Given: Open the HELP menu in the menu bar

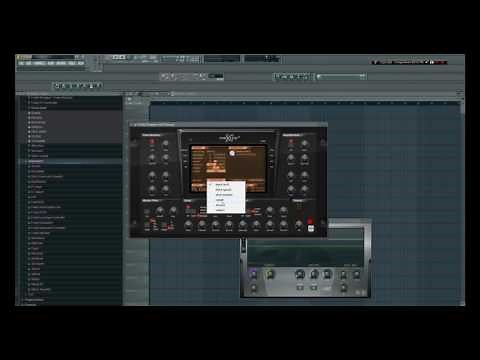Looking at the screenshot, I should coord(81,63).
